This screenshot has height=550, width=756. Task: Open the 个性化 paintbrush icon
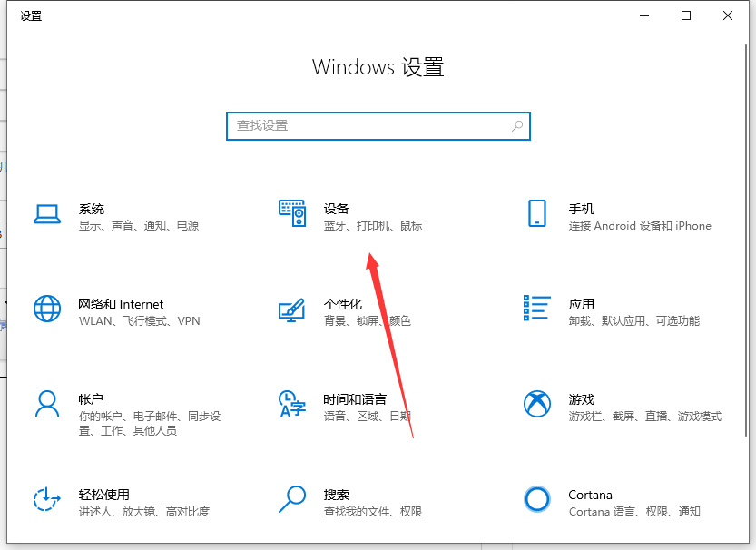point(292,310)
